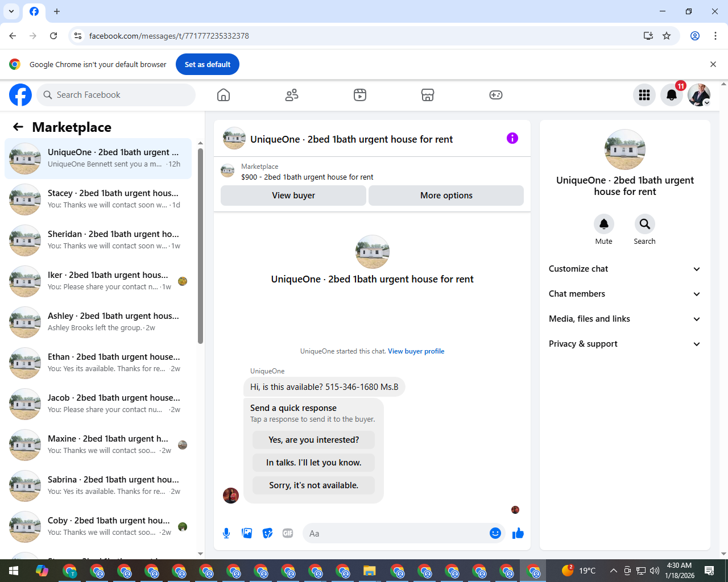728x582 pixels.
Task: Open the Video (Watch) icon
Action: pos(360,95)
